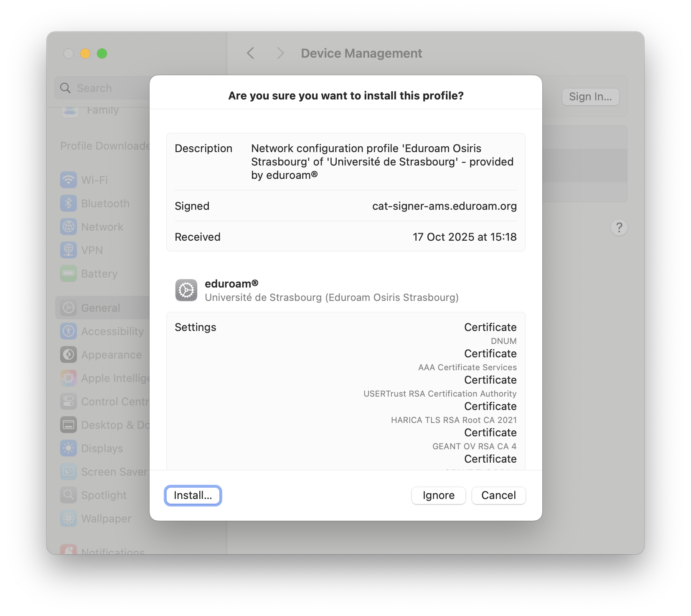Select General in the sidebar

pos(100,308)
